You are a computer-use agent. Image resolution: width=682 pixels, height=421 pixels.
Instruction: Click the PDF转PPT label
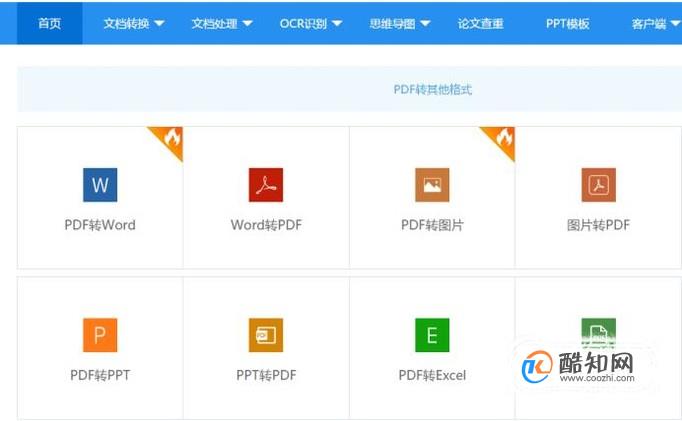[100, 375]
